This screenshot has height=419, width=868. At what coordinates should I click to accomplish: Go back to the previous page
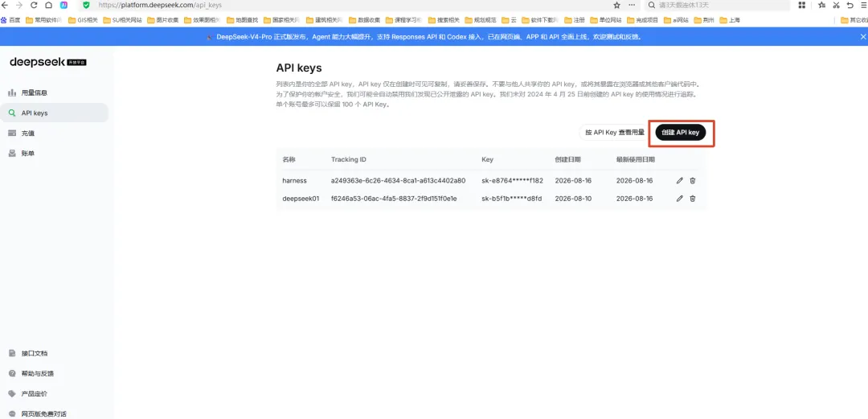[x=5, y=5]
